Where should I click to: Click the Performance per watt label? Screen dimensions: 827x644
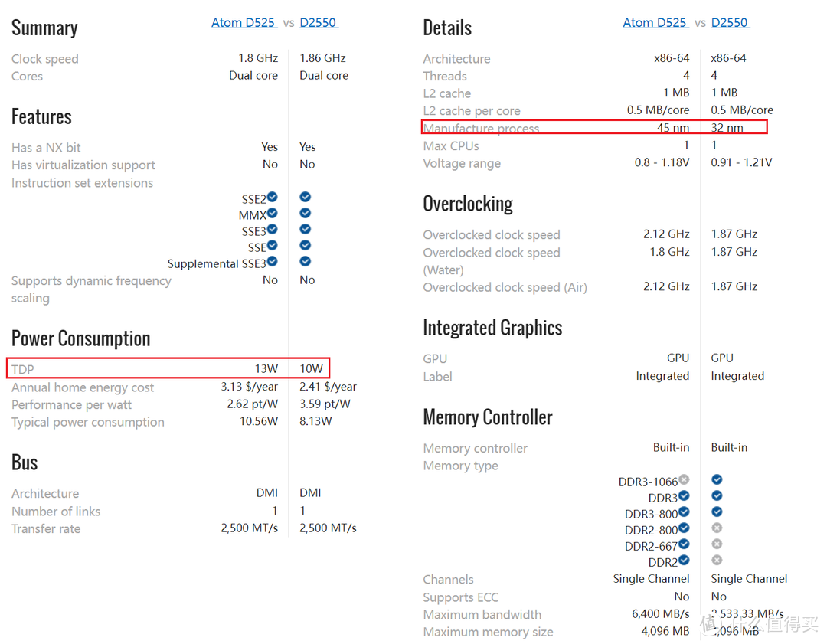pyautogui.click(x=72, y=405)
